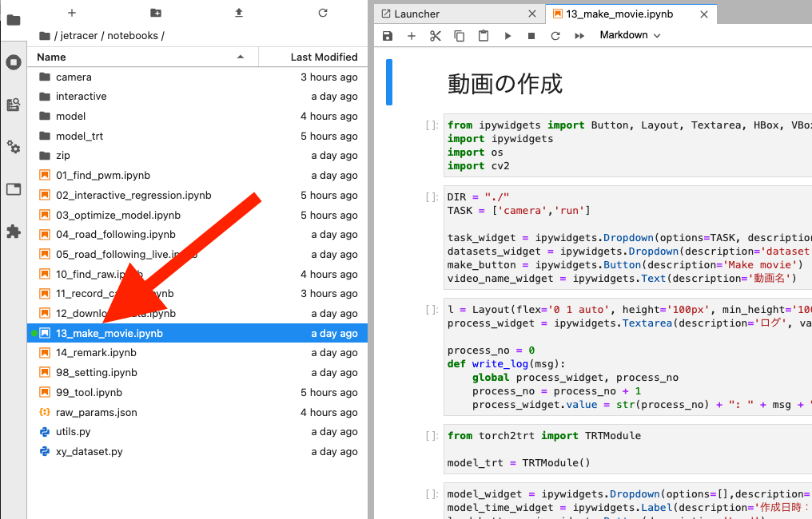812x519 pixels.
Task: Select 03_optimize_model.ipynb file
Action: [197, 216]
